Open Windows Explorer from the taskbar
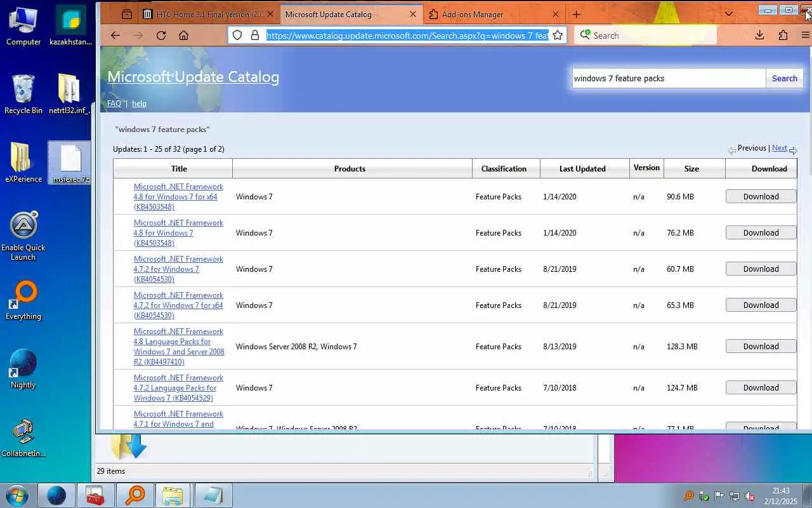The width and height of the screenshot is (812, 508). (x=173, y=495)
